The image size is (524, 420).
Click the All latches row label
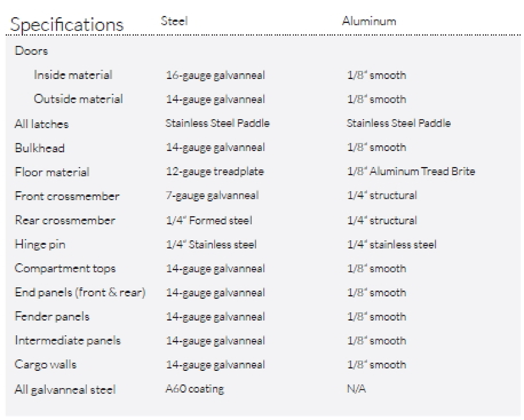coord(41,124)
